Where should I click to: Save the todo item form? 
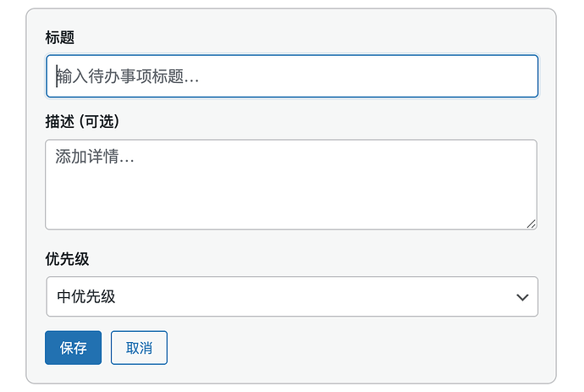click(74, 348)
